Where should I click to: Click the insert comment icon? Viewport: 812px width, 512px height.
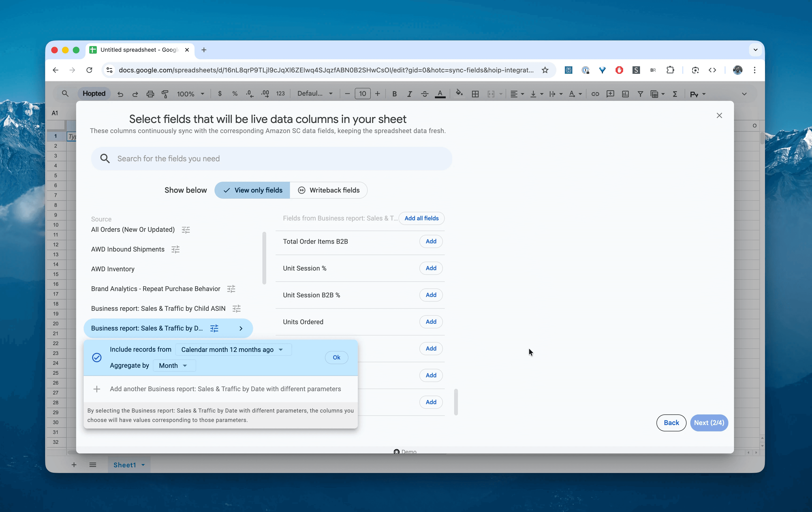[x=610, y=94]
